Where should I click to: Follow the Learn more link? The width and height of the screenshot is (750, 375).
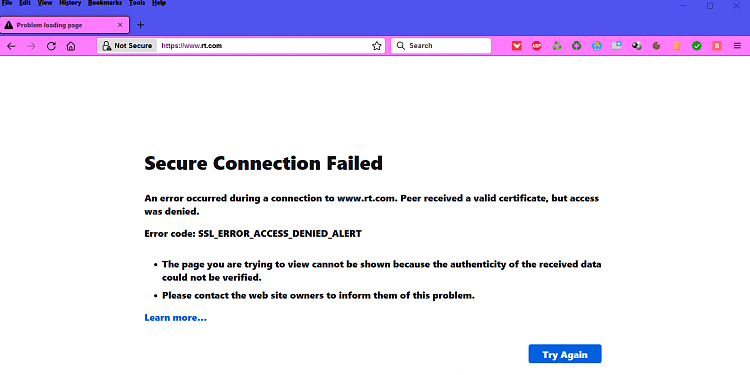click(x=176, y=318)
